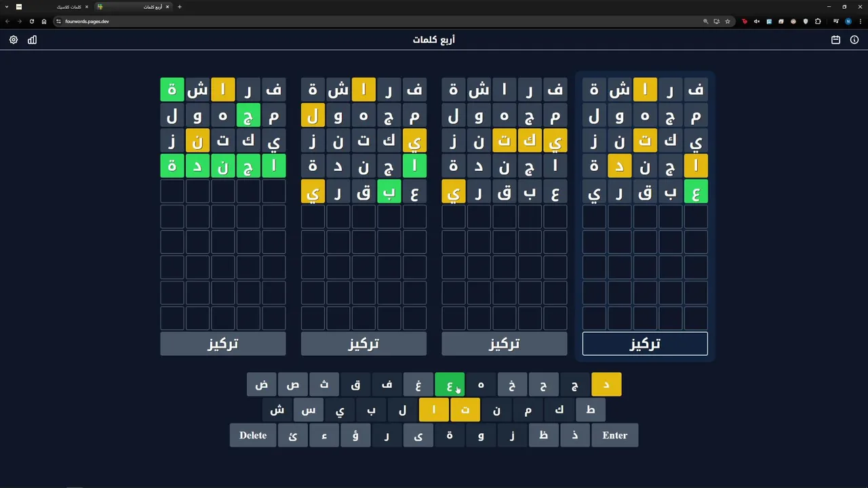The image size is (868, 488).
Task: Tap the غ key
Action: point(418,385)
